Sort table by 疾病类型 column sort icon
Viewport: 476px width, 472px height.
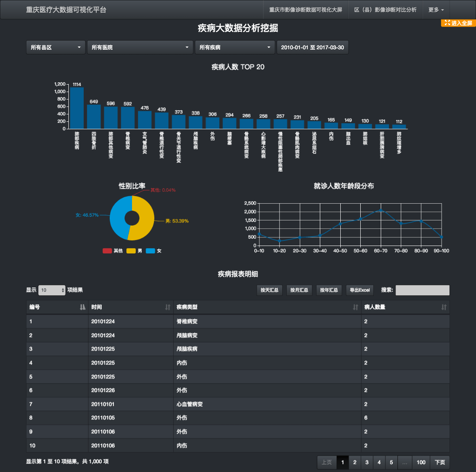click(x=356, y=307)
